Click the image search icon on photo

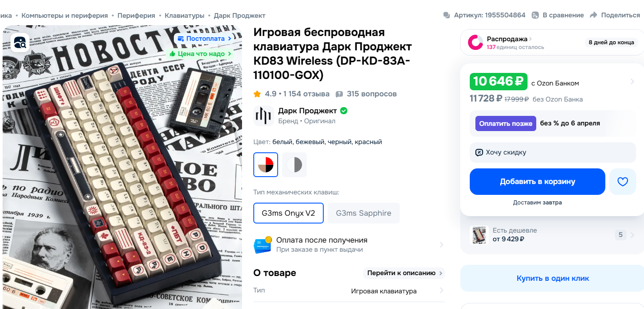20,43
